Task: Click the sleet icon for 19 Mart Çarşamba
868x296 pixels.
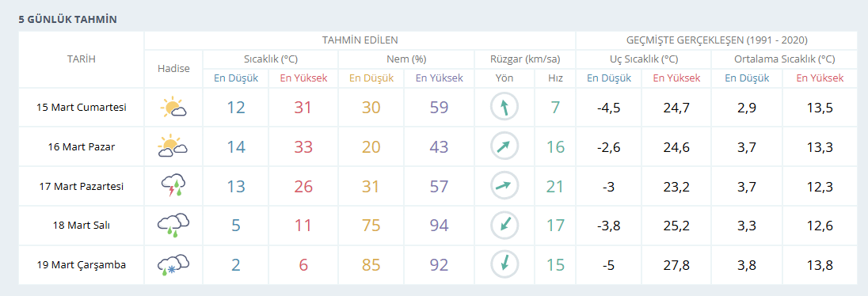Action: (173, 265)
